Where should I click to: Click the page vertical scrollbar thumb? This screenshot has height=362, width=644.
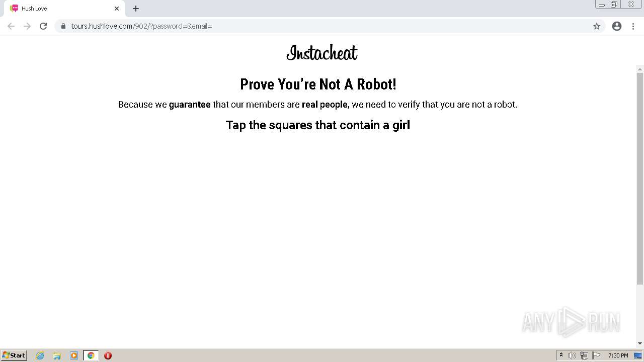(640, 178)
